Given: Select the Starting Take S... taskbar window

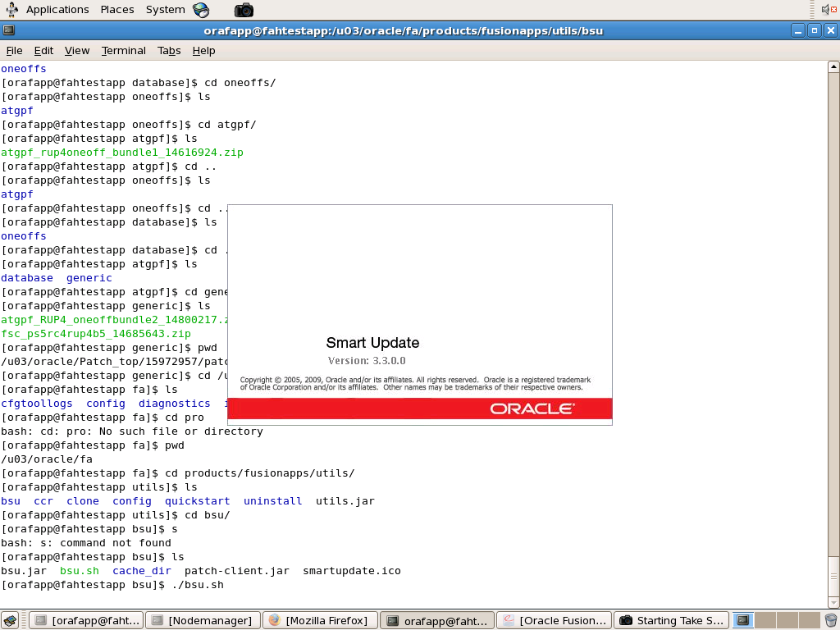Looking at the screenshot, I should click(x=670, y=619).
